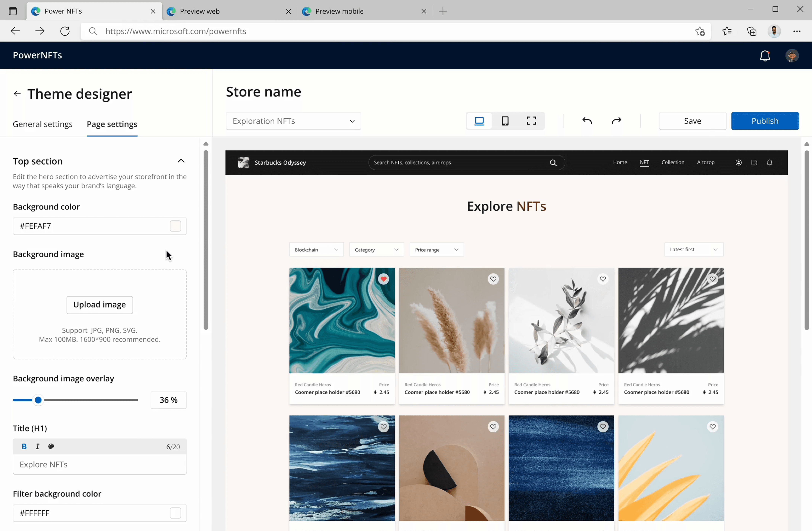Open Background color swatch picker
The height and width of the screenshot is (531, 812).
tap(175, 226)
